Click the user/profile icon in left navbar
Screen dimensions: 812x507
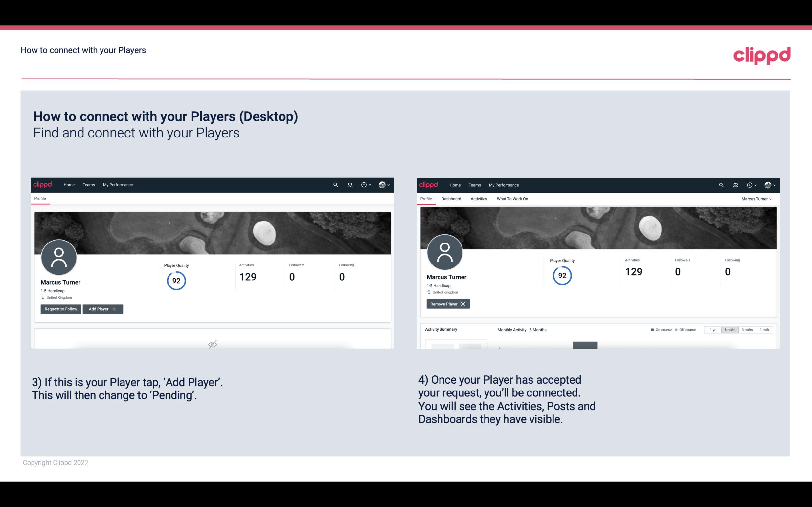point(349,184)
